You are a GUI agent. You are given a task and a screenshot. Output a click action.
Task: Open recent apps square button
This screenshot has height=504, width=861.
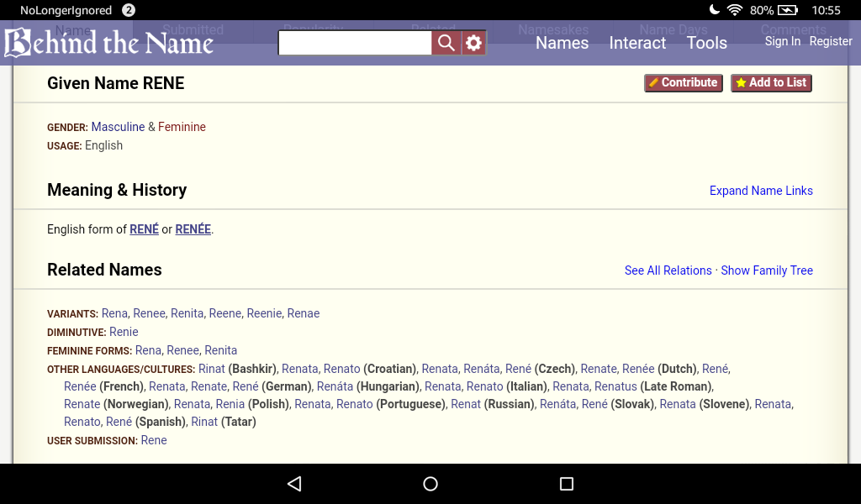coord(566,484)
